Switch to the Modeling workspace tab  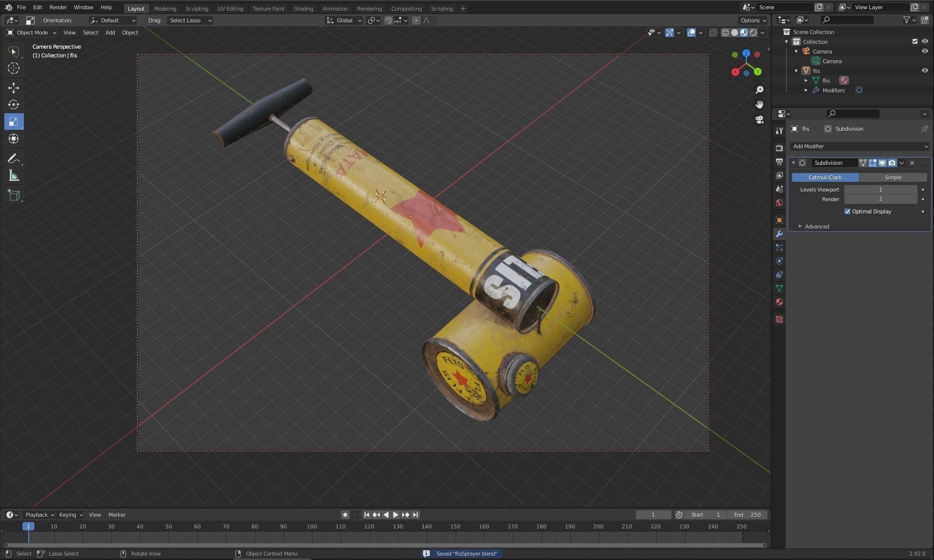click(165, 8)
